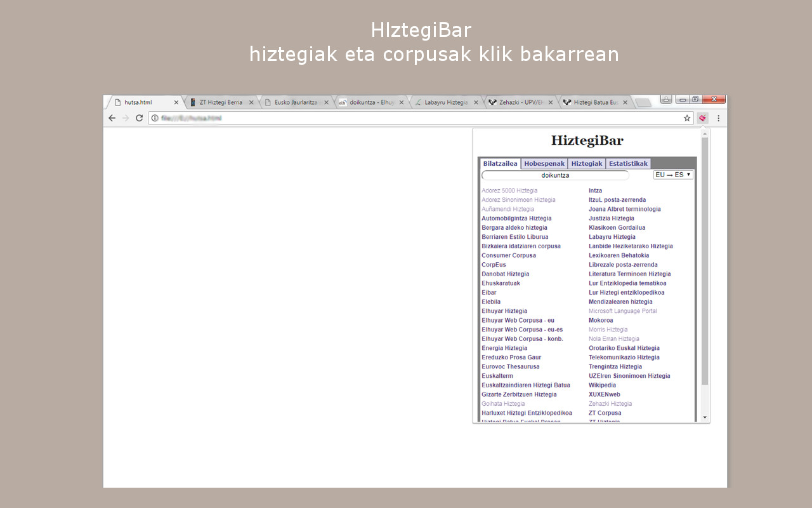Click the doikuntza search input field

[x=555, y=175]
